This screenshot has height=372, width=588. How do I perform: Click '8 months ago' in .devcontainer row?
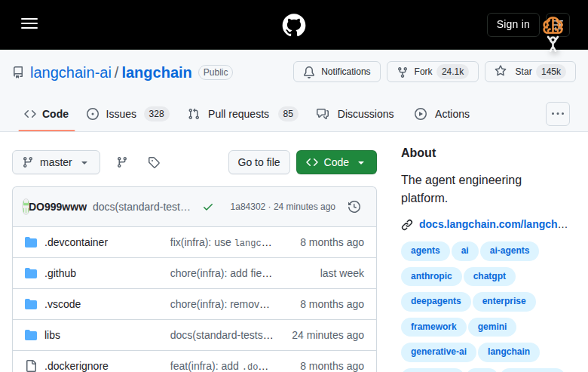332,242
